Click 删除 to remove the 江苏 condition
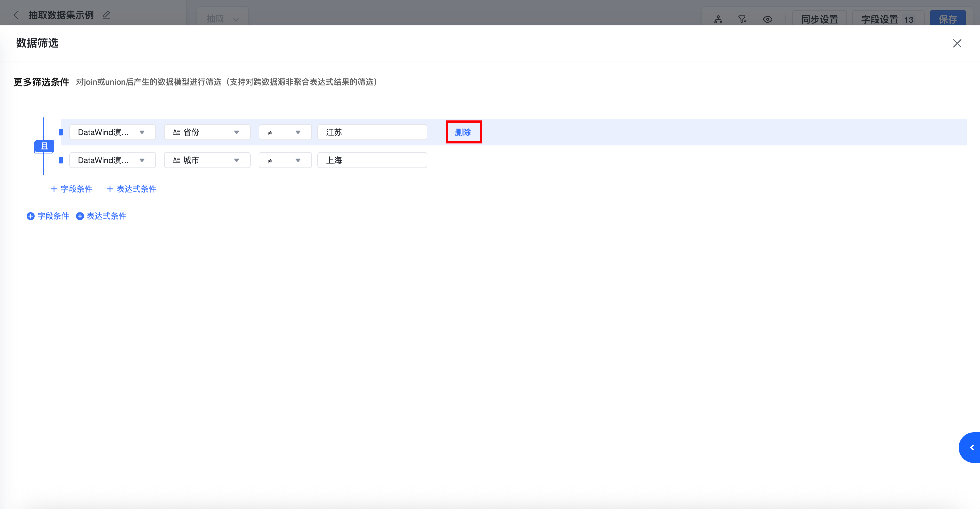Screen dimensions: 980x509 [x=463, y=132]
